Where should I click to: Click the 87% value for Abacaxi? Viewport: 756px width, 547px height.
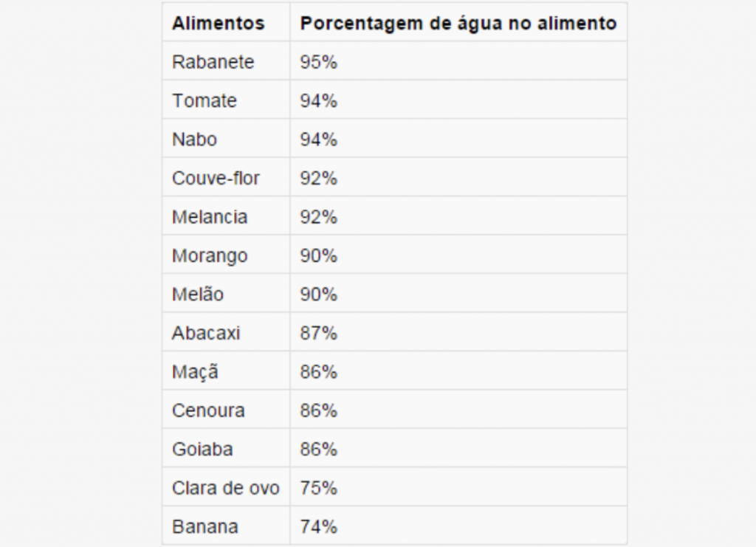[318, 333]
